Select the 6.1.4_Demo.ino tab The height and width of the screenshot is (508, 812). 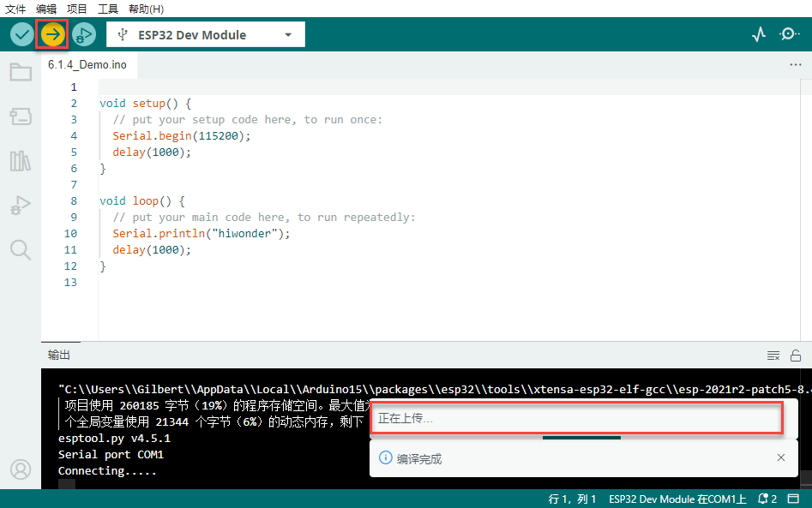(x=87, y=65)
